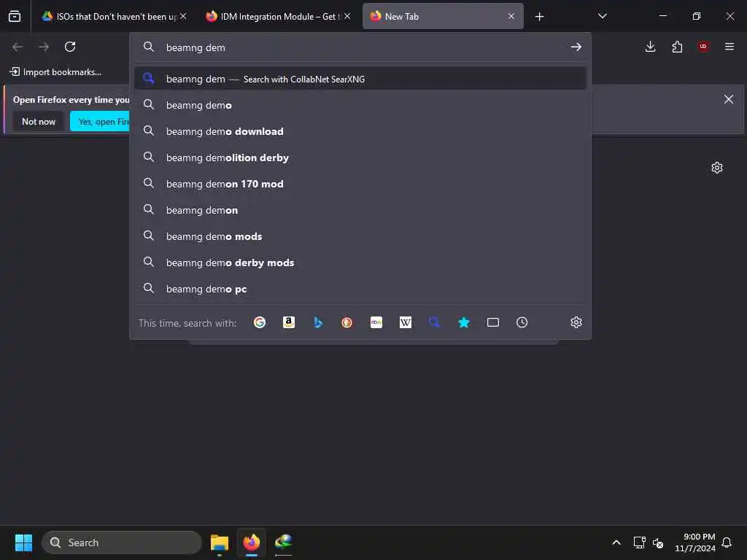Open search settings gear in dropdown
Screen dimensions: 747x560
click(576, 322)
